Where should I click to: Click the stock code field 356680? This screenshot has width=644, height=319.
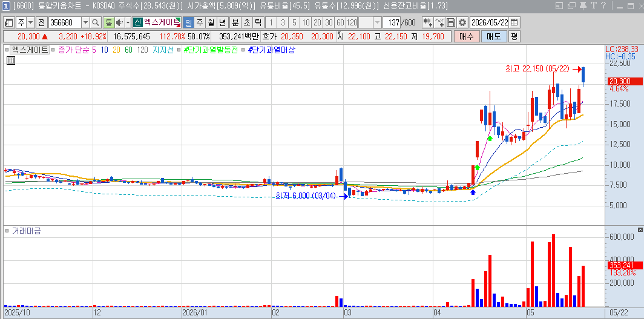(65, 22)
